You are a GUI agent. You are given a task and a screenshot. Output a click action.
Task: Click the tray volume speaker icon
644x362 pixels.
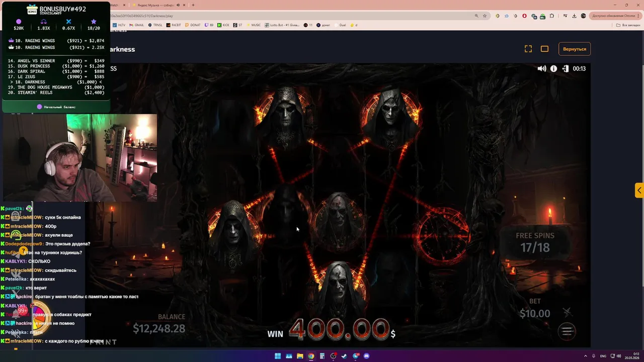pyautogui.click(x=619, y=356)
